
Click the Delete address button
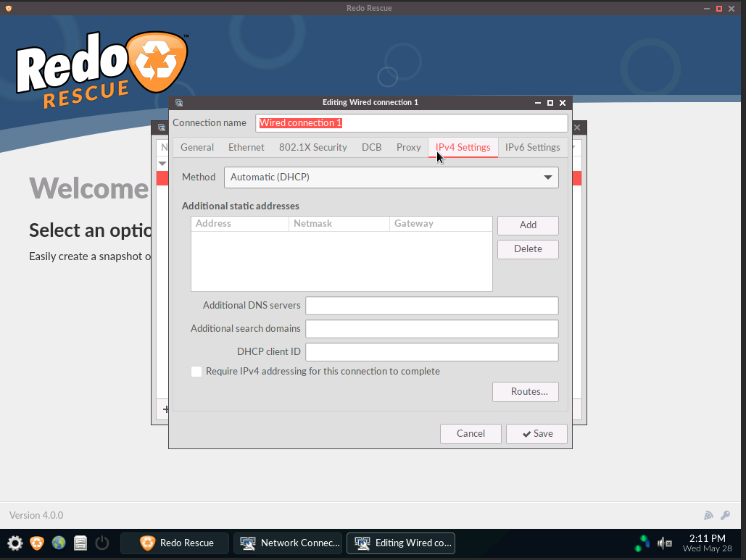pyautogui.click(x=528, y=249)
